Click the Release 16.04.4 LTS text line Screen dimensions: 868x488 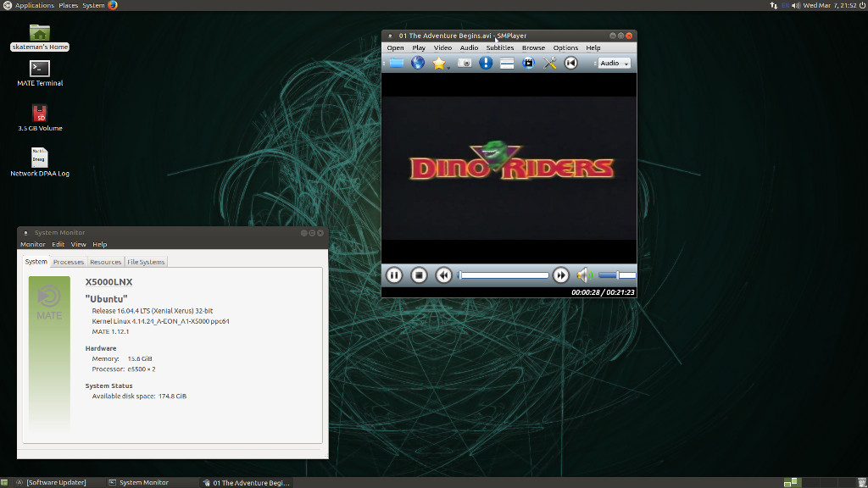pos(153,311)
